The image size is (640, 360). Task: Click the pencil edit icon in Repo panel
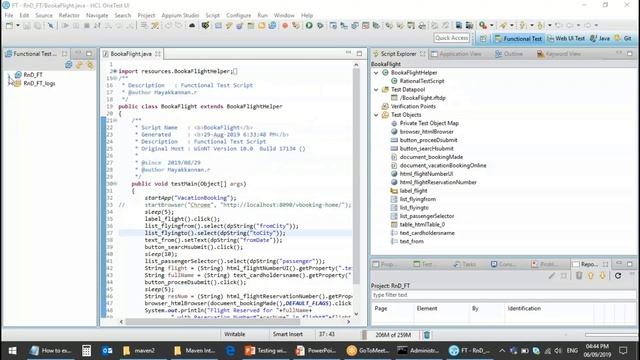(x=552, y=276)
